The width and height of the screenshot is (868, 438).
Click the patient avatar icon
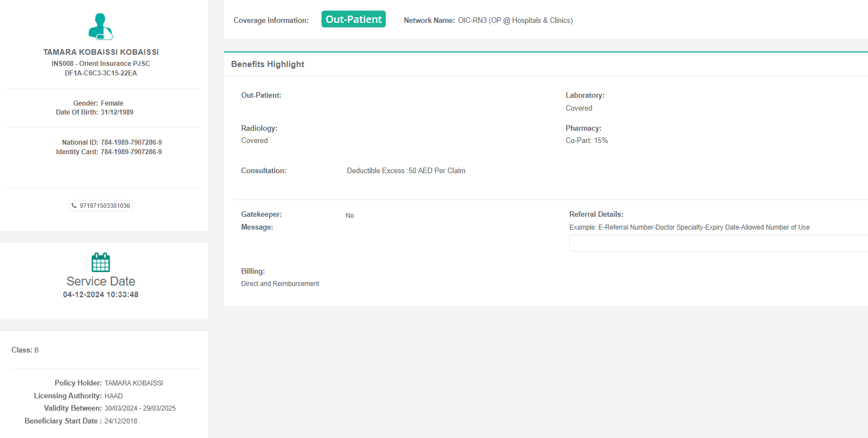(x=100, y=27)
